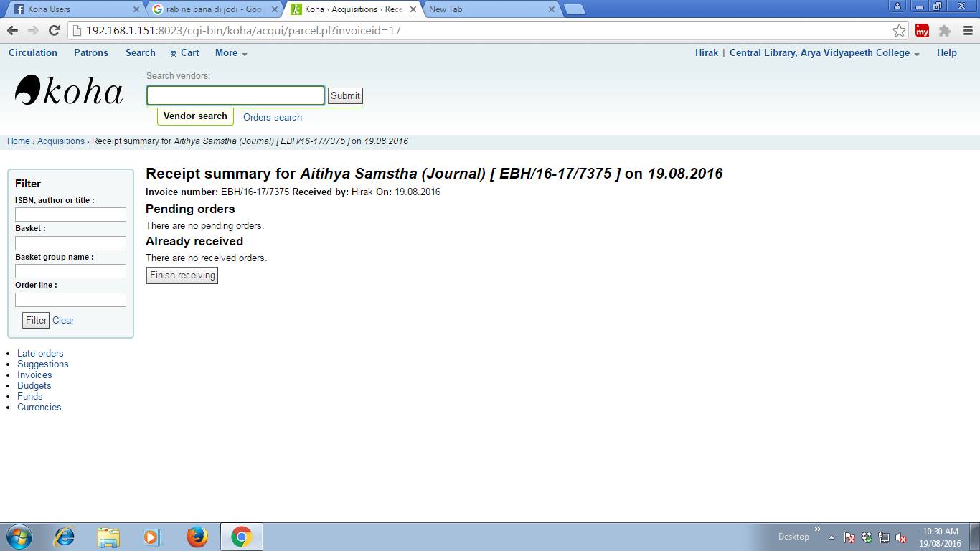This screenshot has height=551, width=980.
Task: Click the Filter button
Action: pos(36,320)
